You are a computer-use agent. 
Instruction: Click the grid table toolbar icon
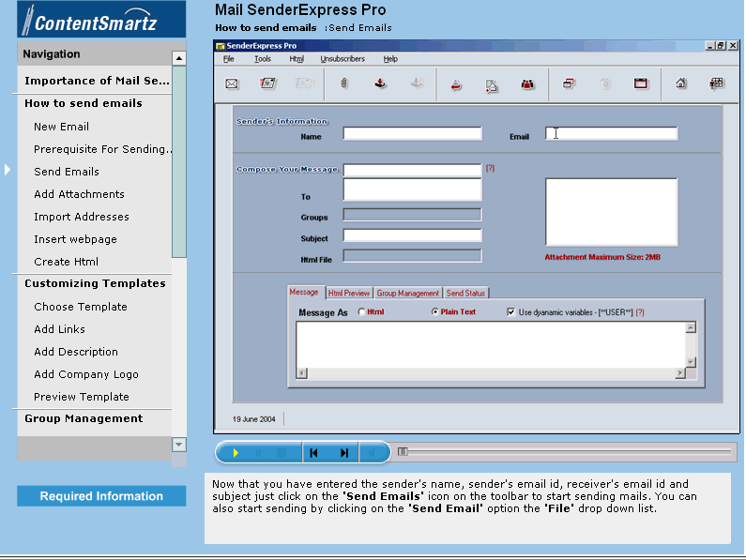[717, 83]
